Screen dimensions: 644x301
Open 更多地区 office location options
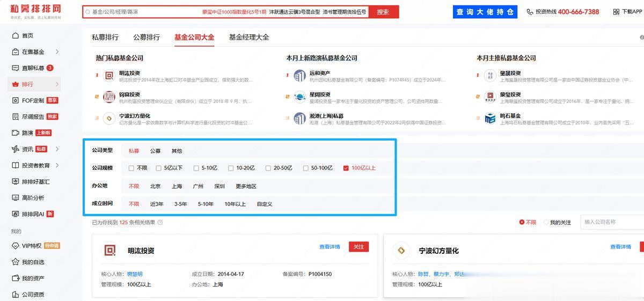pos(246,187)
